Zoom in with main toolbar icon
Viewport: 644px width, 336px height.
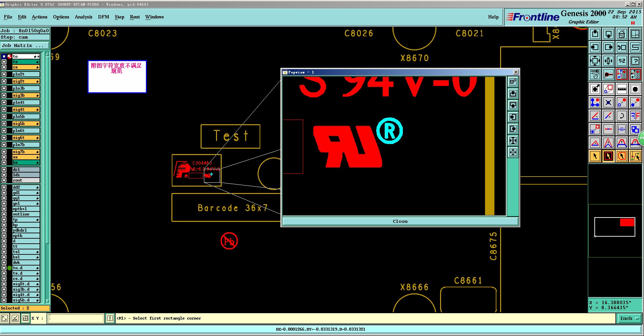pyautogui.click(x=595, y=61)
